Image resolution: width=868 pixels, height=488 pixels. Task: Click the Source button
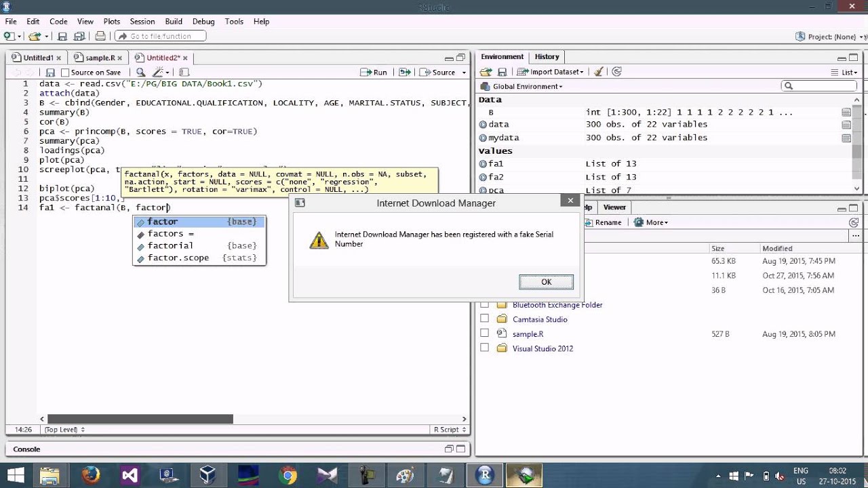(x=438, y=73)
